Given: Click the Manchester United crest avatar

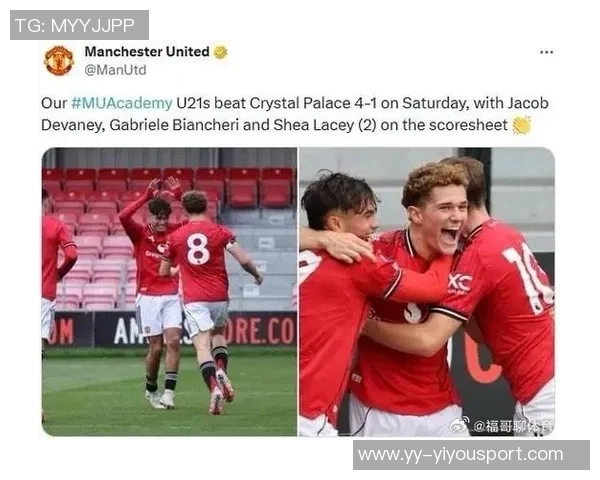Looking at the screenshot, I should pos(59,60).
